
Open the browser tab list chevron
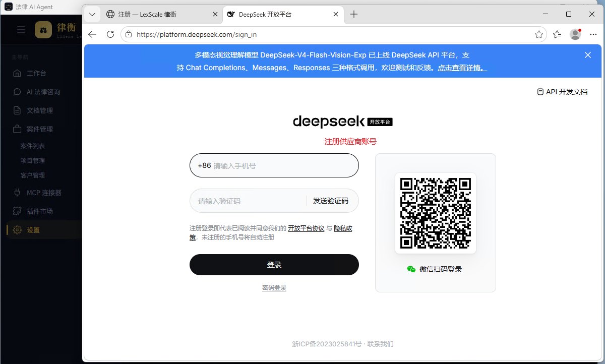pos(92,14)
